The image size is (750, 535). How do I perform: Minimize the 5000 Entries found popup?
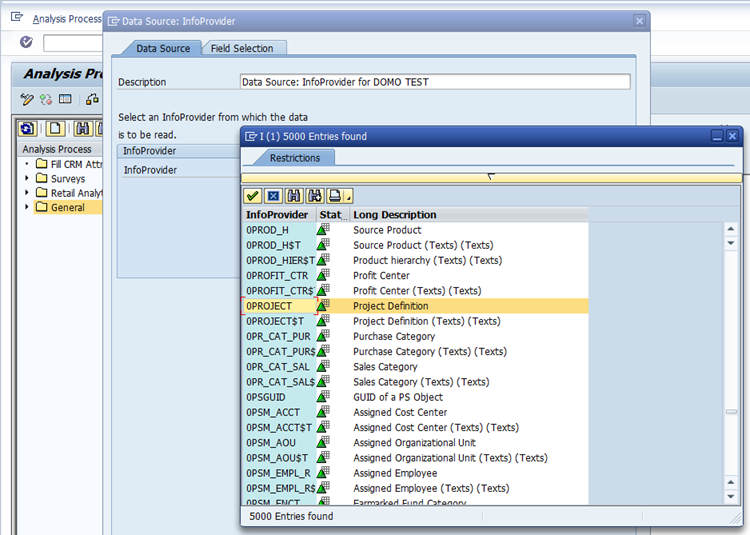717,136
